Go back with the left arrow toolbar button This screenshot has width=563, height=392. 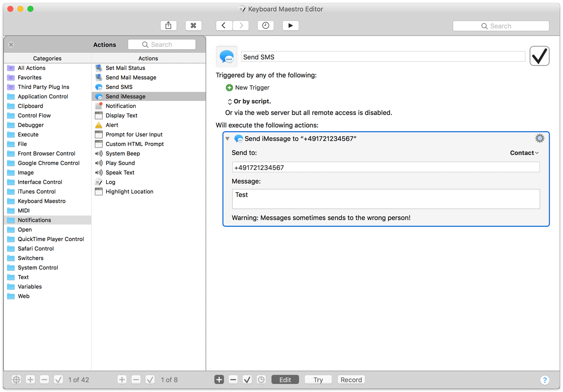point(224,26)
